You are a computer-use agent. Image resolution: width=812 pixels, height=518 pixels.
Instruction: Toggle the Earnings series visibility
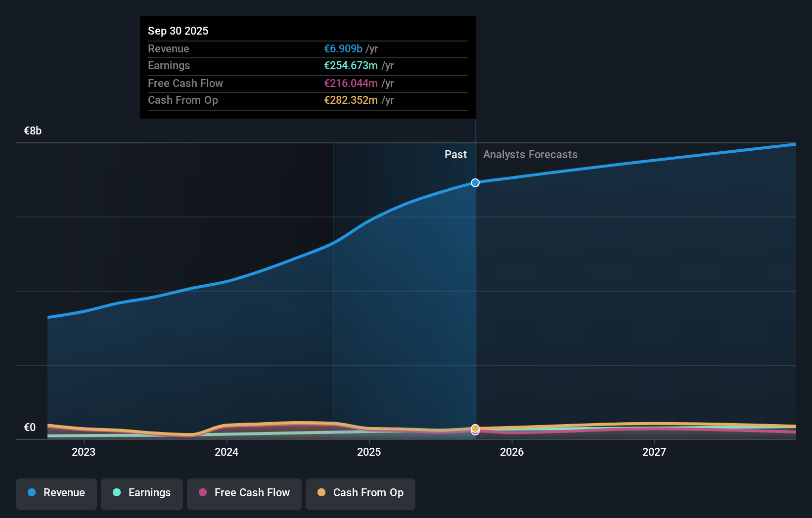pyautogui.click(x=142, y=493)
